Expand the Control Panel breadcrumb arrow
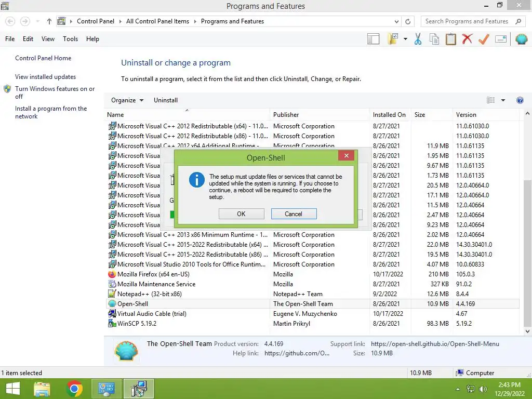Screen dimensions: 532x399 coord(120,21)
